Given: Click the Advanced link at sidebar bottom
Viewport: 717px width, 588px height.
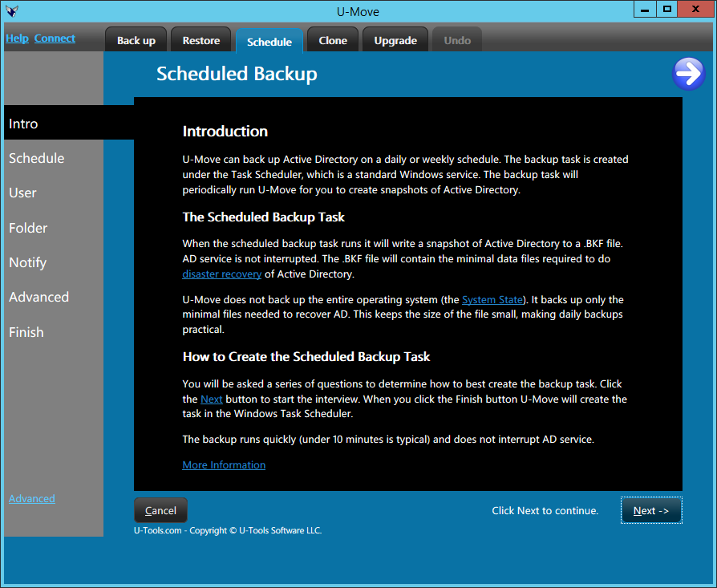Looking at the screenshot, I should [x=31, y=498].
